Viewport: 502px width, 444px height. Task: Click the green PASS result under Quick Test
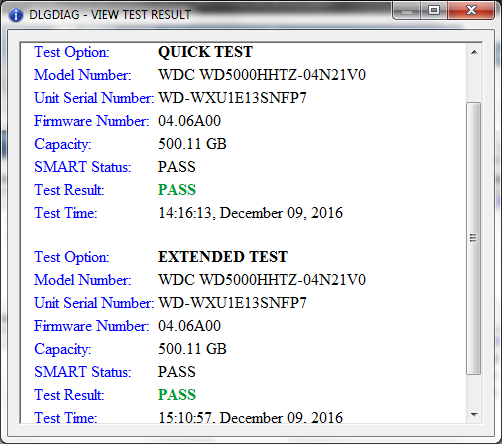tap(177, 190)
